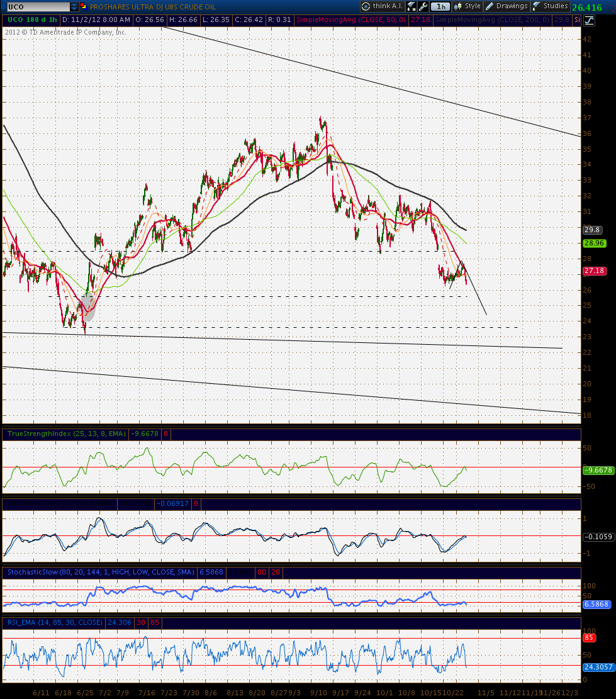Click the PROSHARES ULTRA DJ UBS CRUDE OIL title

pos(153,7)
